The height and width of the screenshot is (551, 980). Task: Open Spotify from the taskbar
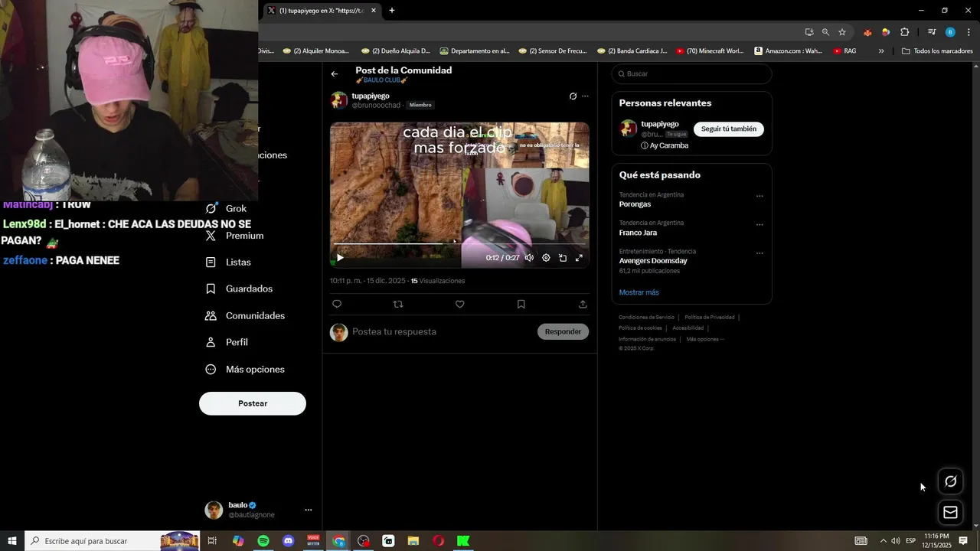tap(263, 541)
